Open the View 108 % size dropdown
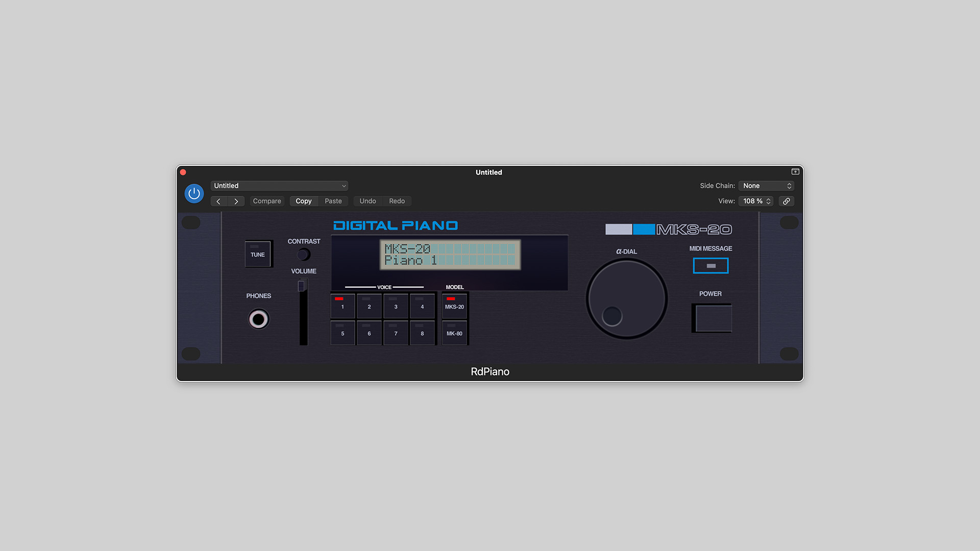The image size is (980, 551). click(756, 201)
